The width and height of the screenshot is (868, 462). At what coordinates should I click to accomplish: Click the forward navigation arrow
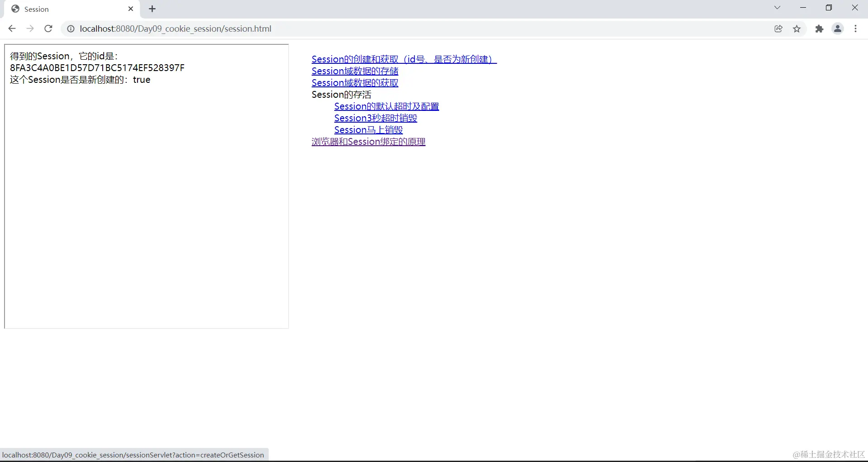(x=30, y=29)
